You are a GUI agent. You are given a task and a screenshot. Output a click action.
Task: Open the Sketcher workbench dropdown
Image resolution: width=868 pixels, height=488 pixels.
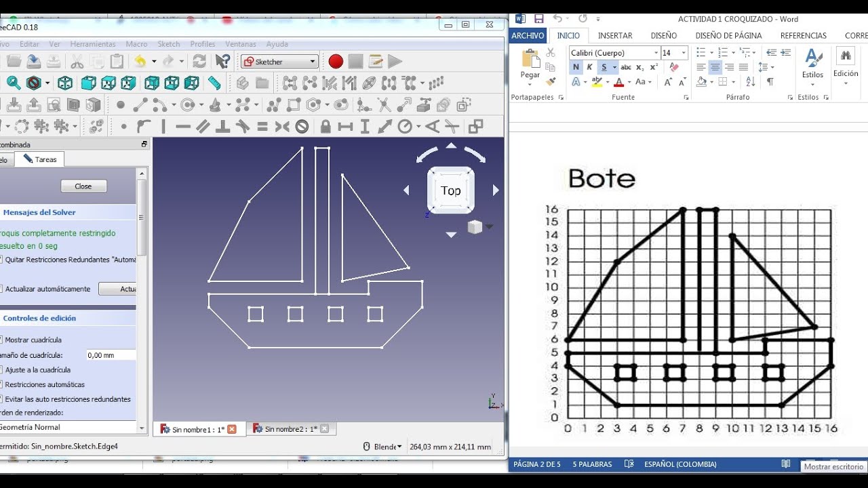[x=279, y=62]
